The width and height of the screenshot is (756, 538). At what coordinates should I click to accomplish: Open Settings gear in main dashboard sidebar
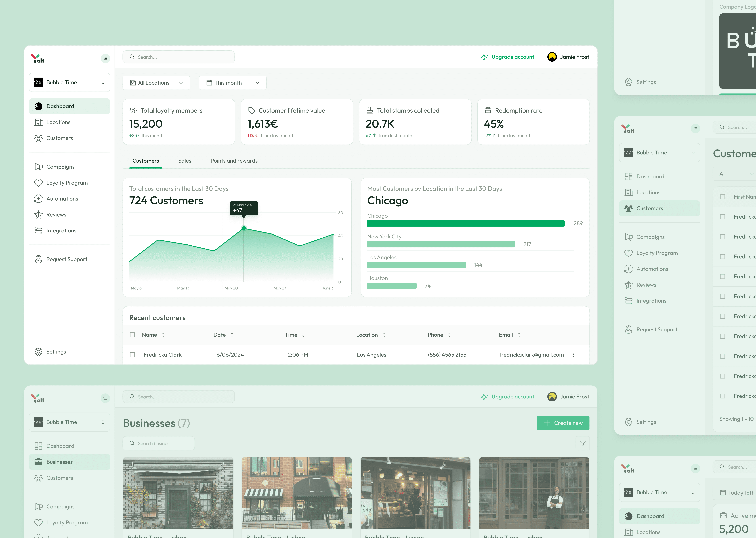[x=38, y=351]
